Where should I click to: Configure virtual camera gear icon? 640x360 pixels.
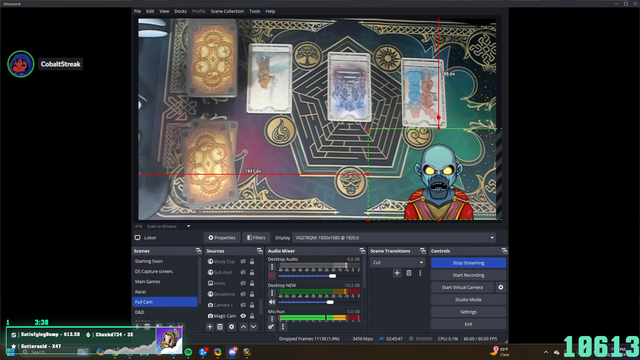point(501,287)
